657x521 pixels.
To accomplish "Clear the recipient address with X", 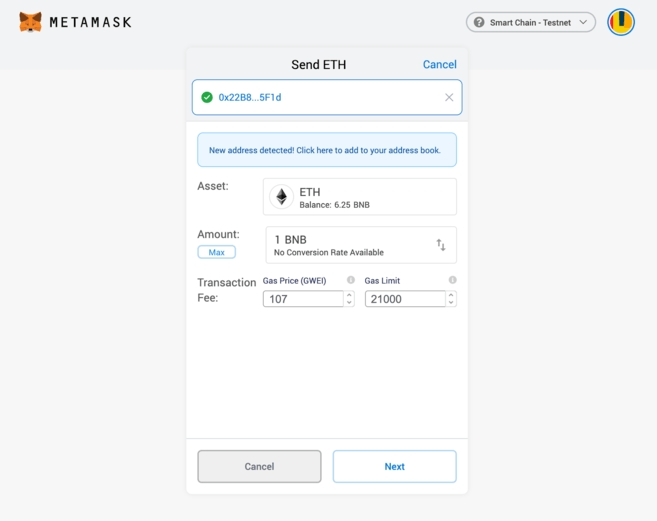I will point(449,97).
